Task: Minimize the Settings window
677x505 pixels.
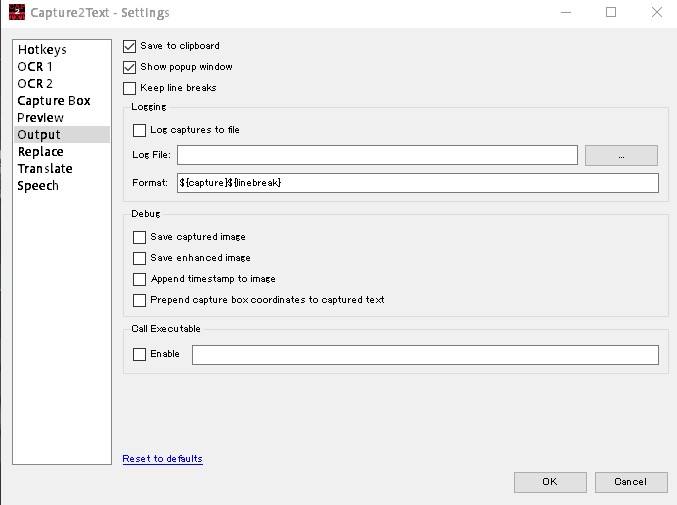Action: point(566,13)
